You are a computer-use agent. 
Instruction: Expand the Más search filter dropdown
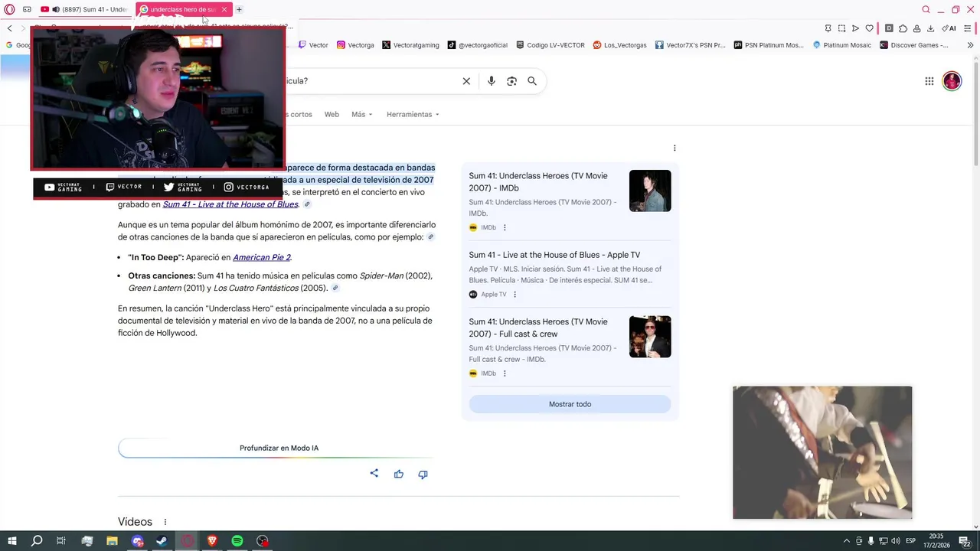pos(361,114)
